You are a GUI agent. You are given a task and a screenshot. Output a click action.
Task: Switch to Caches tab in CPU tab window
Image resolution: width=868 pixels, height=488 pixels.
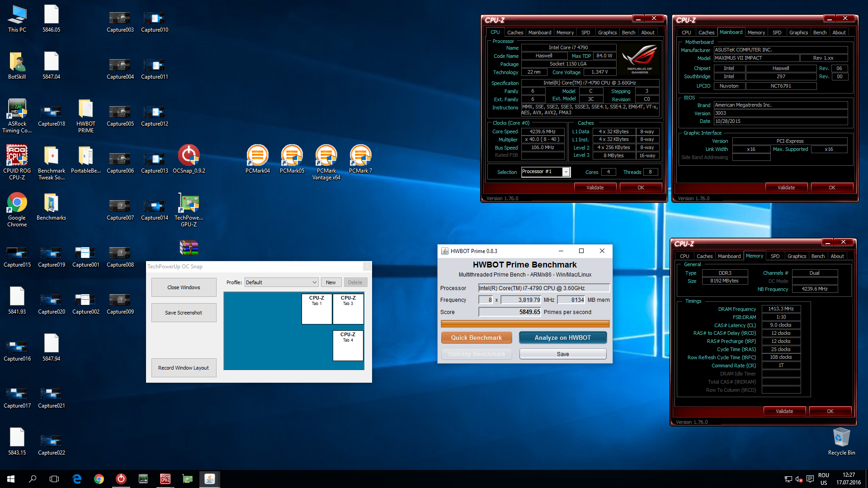click(515, 33)
